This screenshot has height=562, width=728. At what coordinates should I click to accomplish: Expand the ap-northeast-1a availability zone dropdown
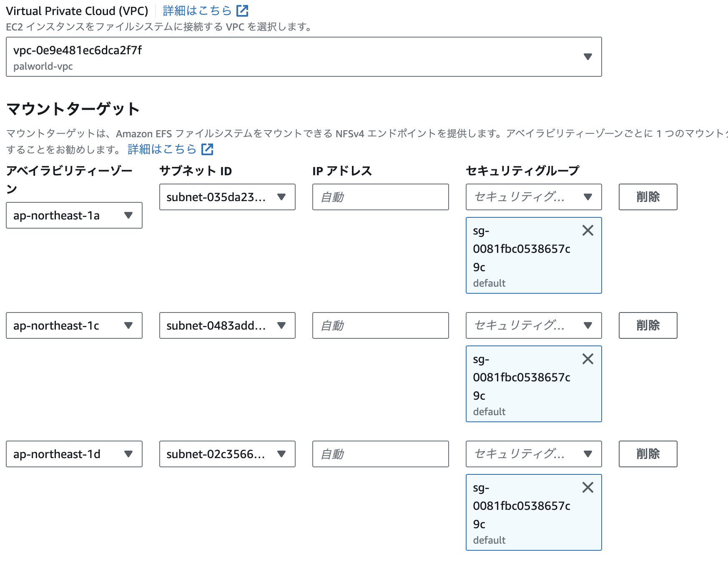(x=74, y=215)
